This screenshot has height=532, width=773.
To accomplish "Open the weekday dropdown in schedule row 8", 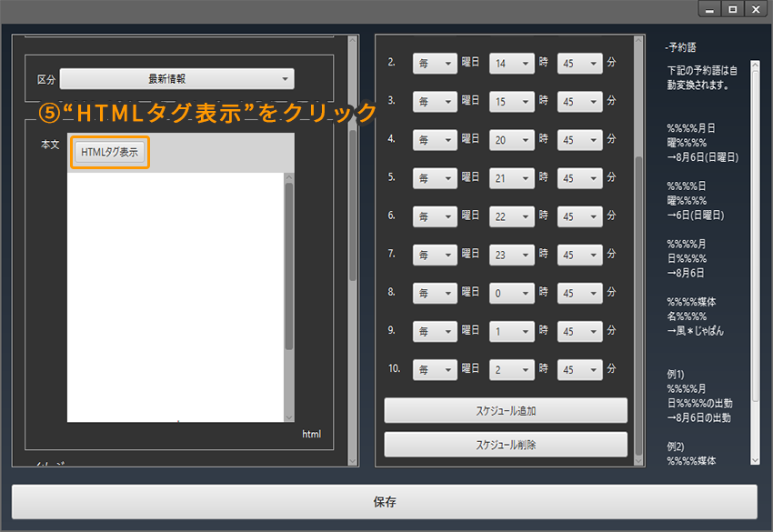I will (x=435, y=293).
